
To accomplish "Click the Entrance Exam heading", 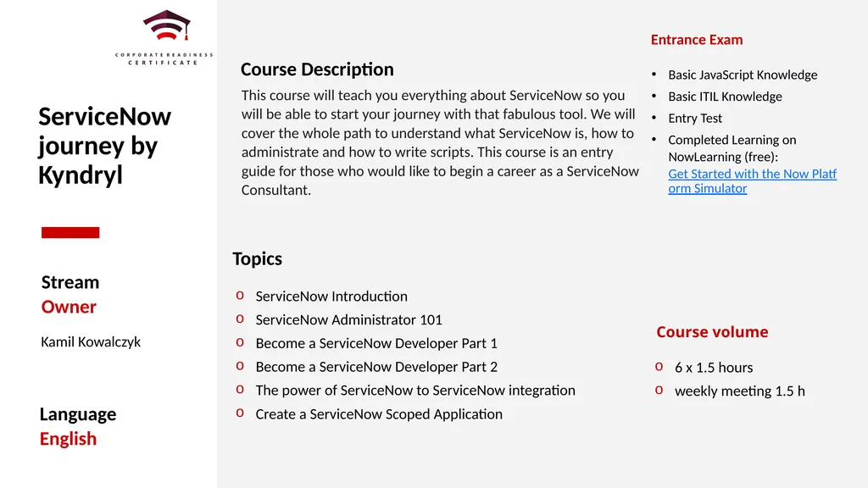I will click(697, 40).
